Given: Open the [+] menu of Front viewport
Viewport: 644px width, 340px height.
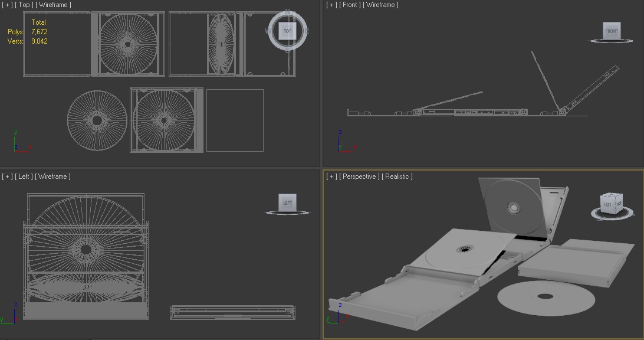Looking at the screenshot, I should coord(331,5).
